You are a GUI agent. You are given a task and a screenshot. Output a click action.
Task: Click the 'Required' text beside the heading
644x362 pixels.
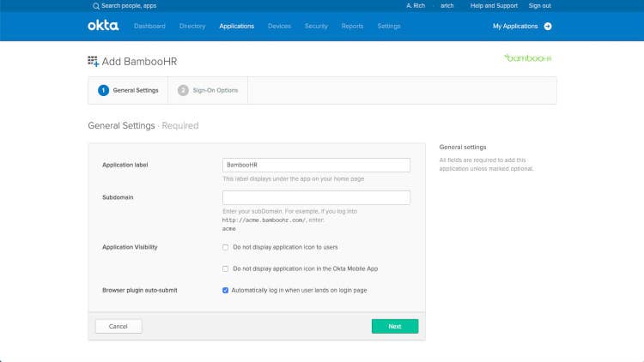(180, 125)
